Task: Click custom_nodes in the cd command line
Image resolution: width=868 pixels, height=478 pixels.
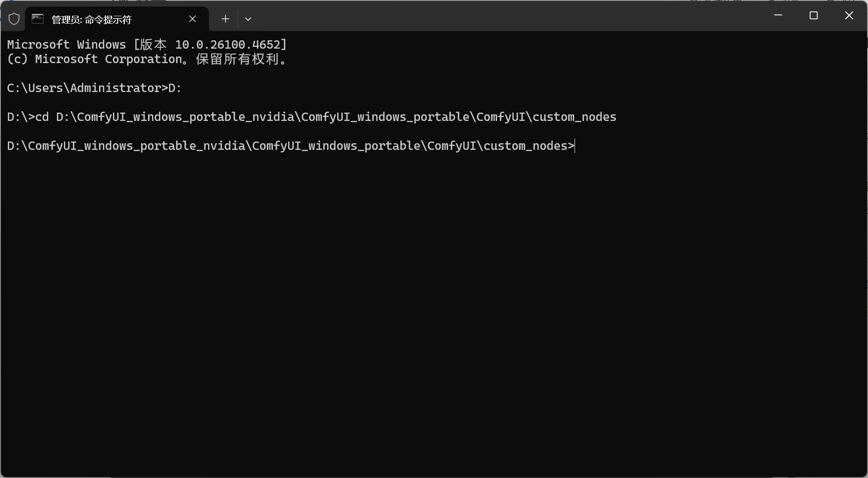Action: (574, 117)
